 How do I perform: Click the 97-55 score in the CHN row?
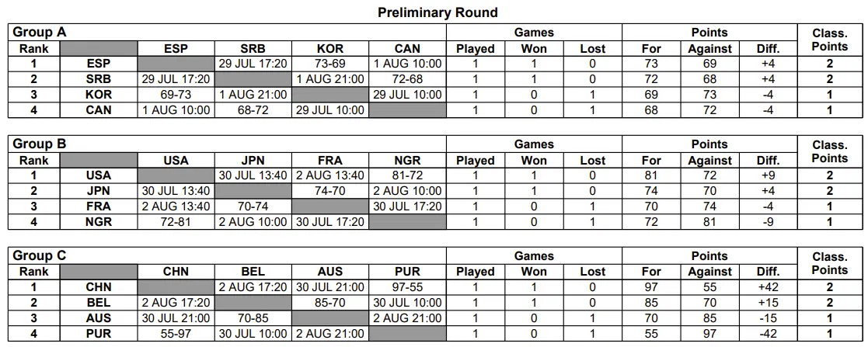point(407,287)
